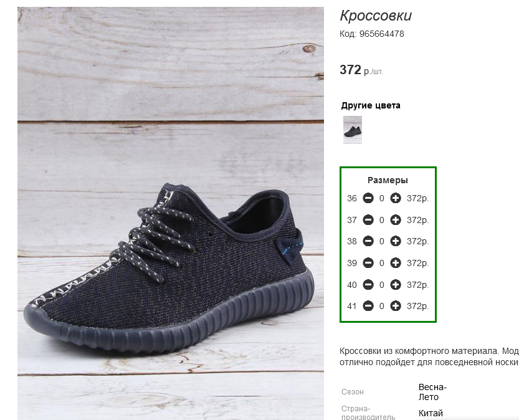Reduce quantity of size 40
This screenshot has width=519, height=420.
coord(368,285)
